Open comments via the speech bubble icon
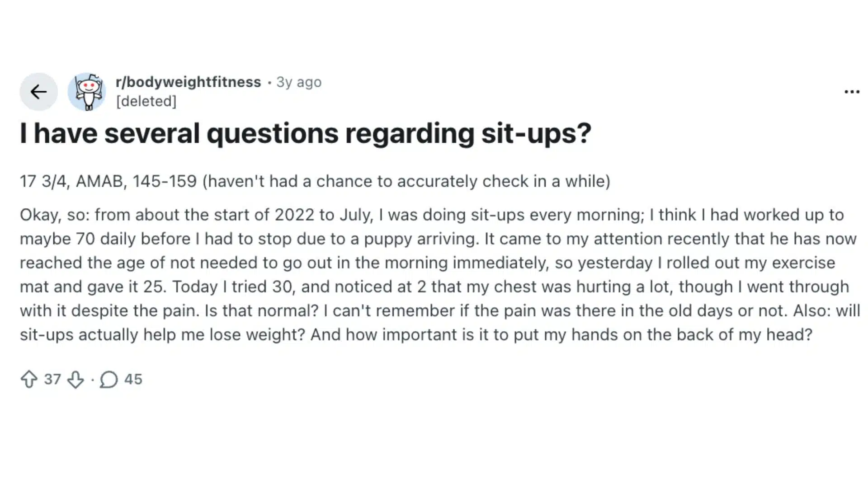 [x=109, y=380]
